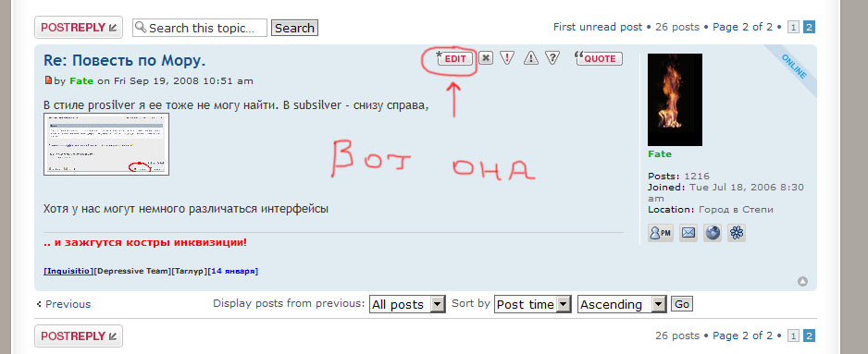The image size is (868, 354).
Task: Go to the Previous topic link
Action: coord(68,304)
